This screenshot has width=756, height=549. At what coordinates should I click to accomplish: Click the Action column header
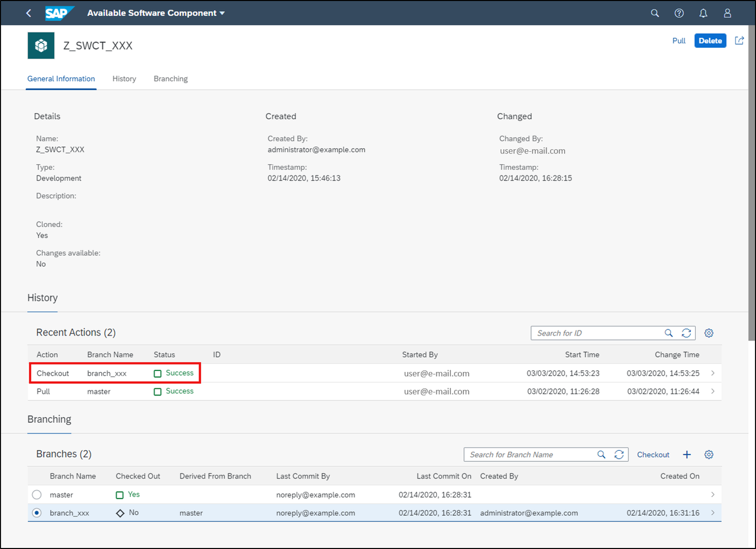[x=47, y=355]
